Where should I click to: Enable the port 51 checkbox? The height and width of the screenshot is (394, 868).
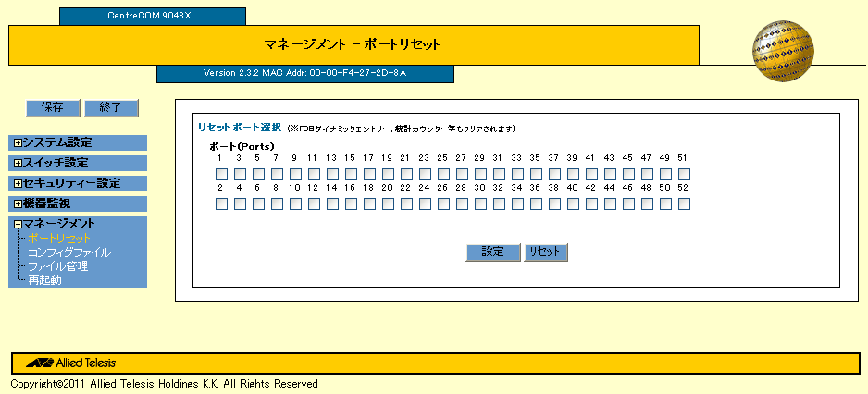pos(684,174)
